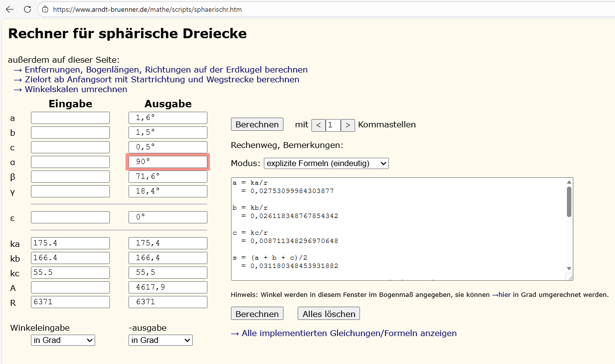Click the browser back arrow
Viewport: 615px width, 364px height.
click(x=10, y=9)
